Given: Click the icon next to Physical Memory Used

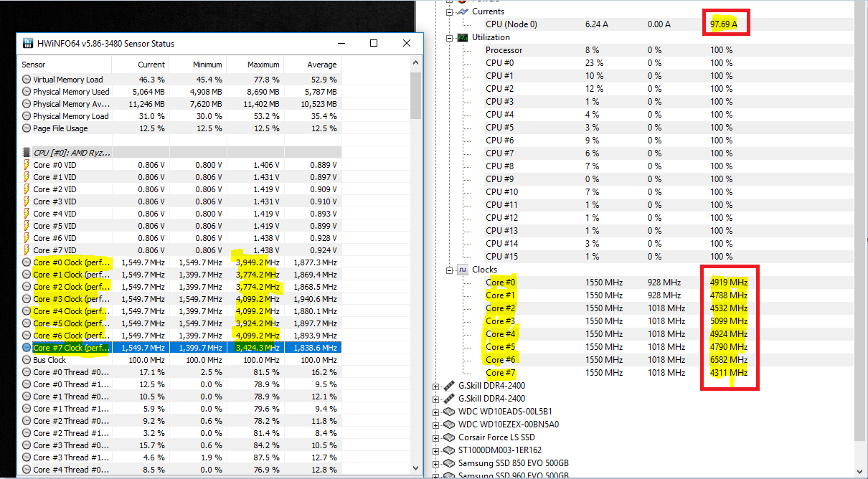Looking at the screenshot, I should pyautogui.click(x=27, y=92).
